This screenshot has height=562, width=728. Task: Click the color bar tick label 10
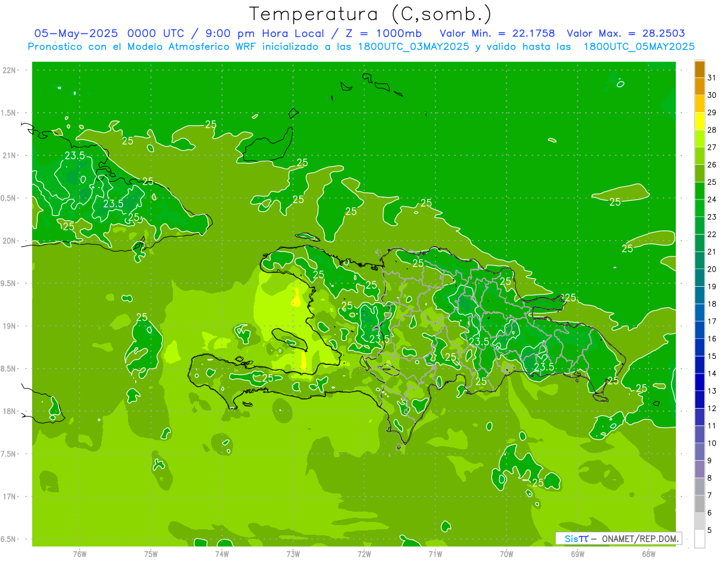712,443
